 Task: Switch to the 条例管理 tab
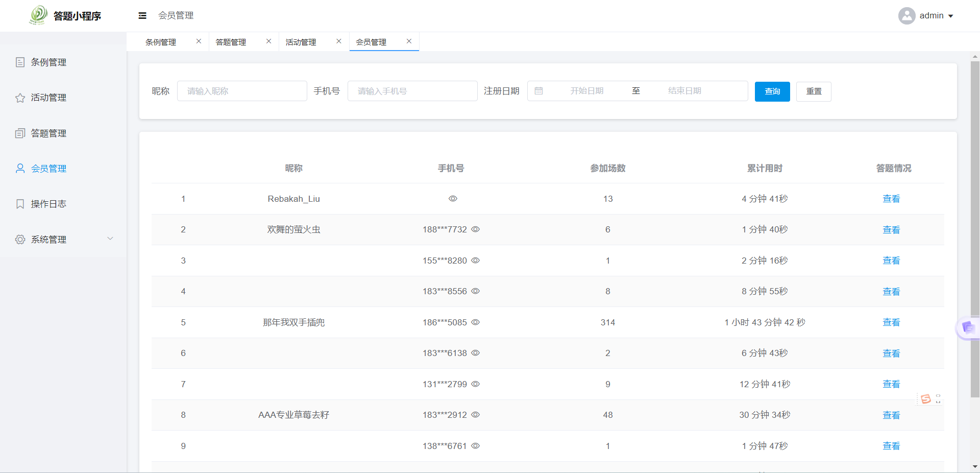coord(161,42)
